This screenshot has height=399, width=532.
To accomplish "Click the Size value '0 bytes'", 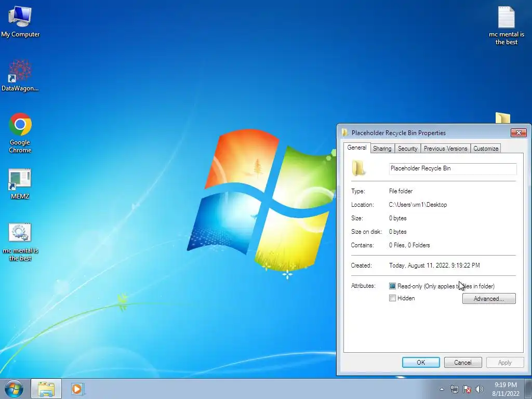I will 397,218.
